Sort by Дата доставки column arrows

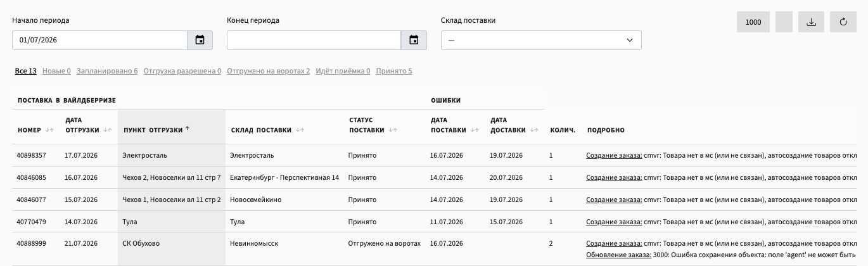tap(534, 130)
